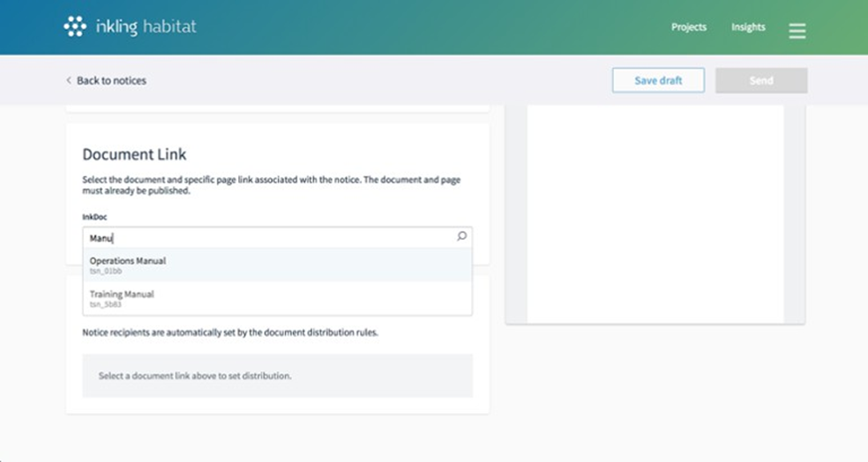Click the InkDoc field label
The width and height of the screenshot is (868, 462).
coord(94,216)
